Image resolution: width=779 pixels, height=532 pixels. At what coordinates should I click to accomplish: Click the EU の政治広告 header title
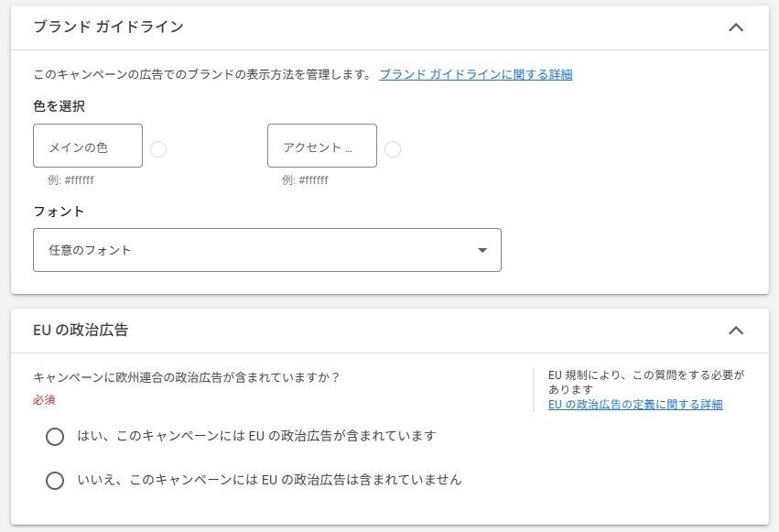pos(81,331)
